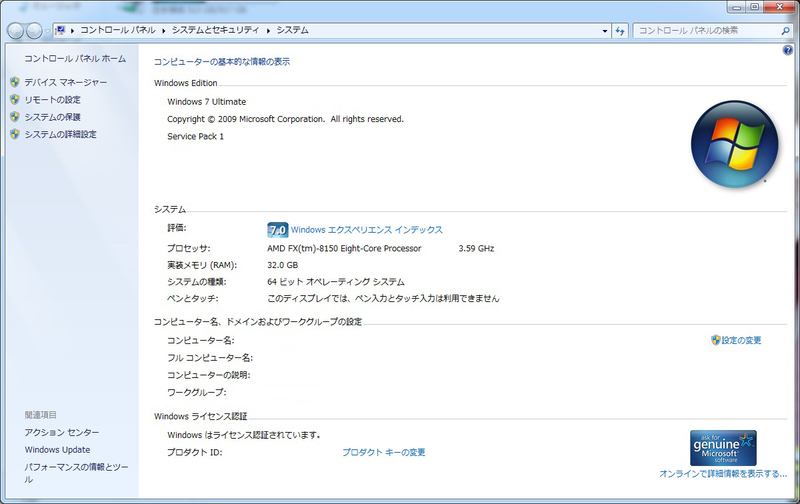Open Windows エクスペリエンス インデックス link
Viewport: 800px width, 504px height.
tap(366, 230)
